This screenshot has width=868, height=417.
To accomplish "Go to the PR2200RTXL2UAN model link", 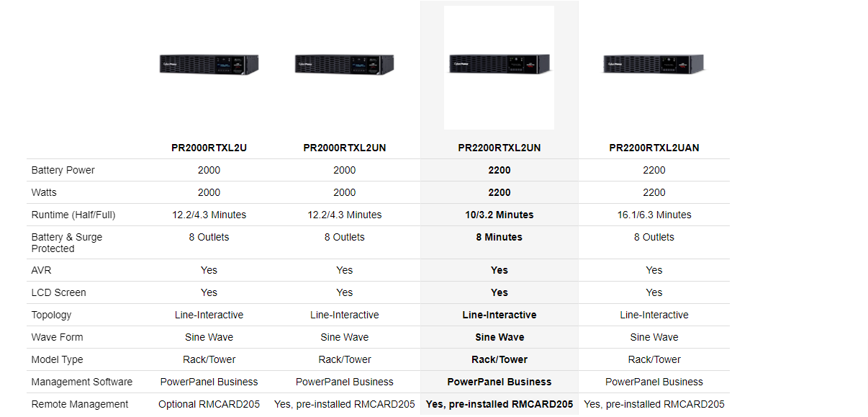I will pyautogui.click(x=654, y=148).
